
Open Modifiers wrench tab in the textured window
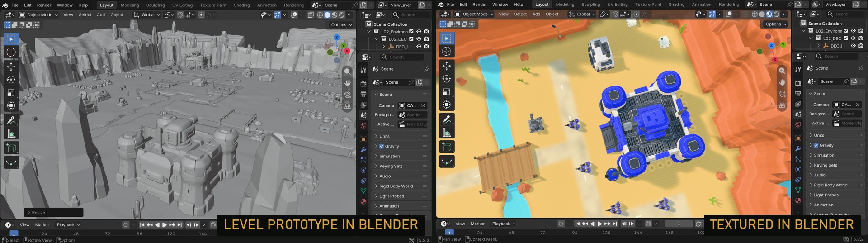798,148
